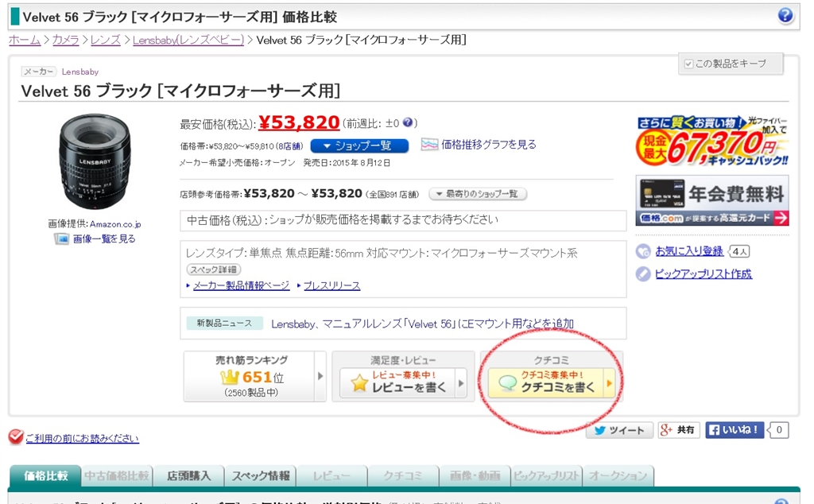Click the kuchikomi speech bubble icon

click(507, 384)
